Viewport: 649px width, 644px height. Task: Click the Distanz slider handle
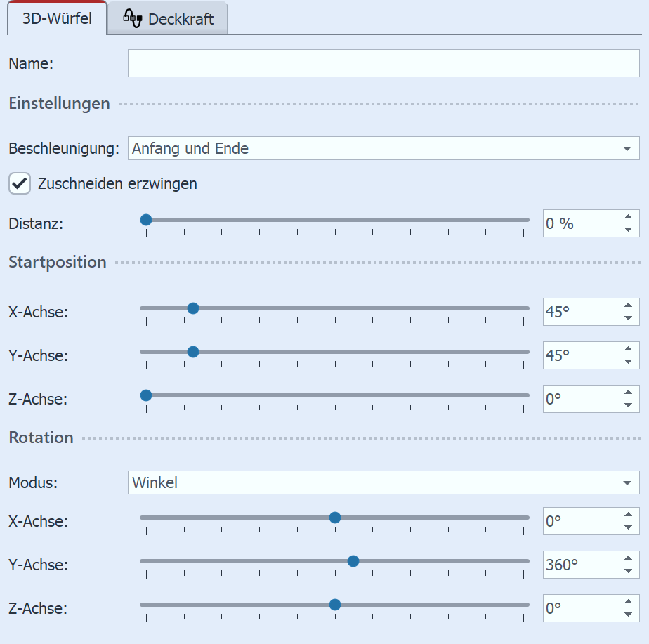click(x=146, y=220)
